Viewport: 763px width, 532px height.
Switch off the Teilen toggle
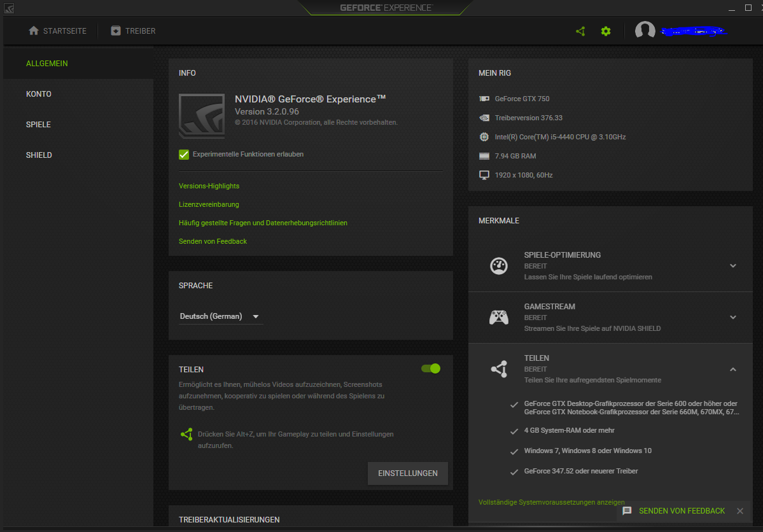pos(431,368)
